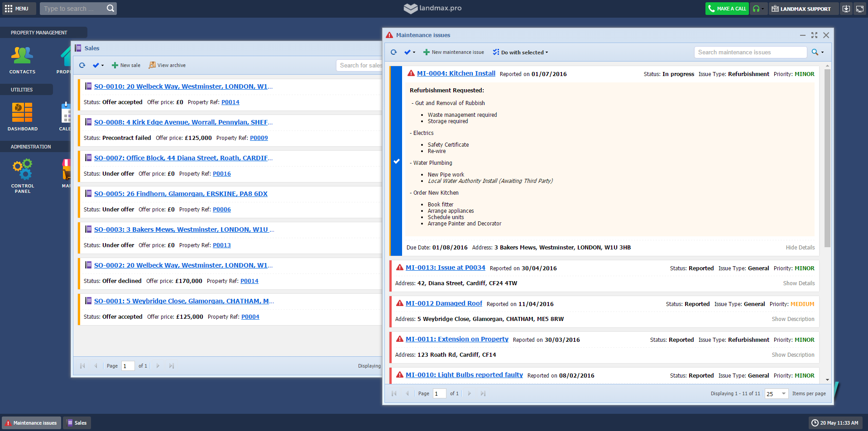Hide Details for MI-0004 issue
The height and width of the screenshot is (431, 868).
tap(800, 248)
